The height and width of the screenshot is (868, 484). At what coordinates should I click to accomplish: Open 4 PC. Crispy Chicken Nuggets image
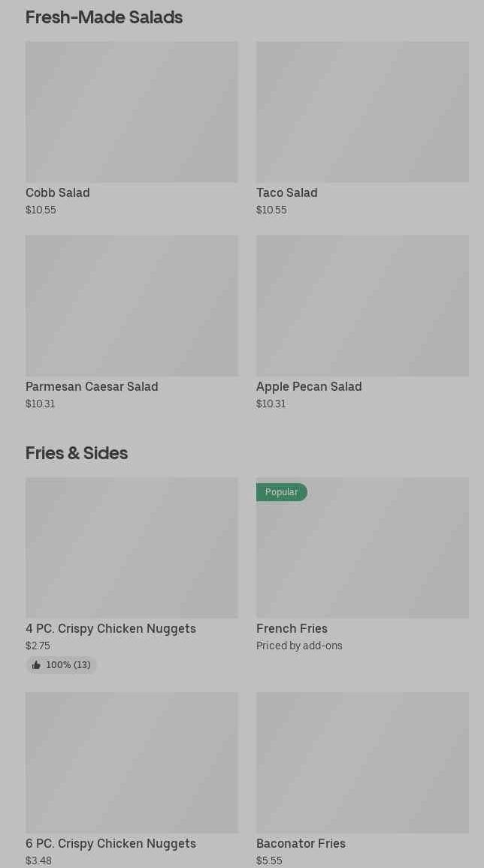pos(132,547)
